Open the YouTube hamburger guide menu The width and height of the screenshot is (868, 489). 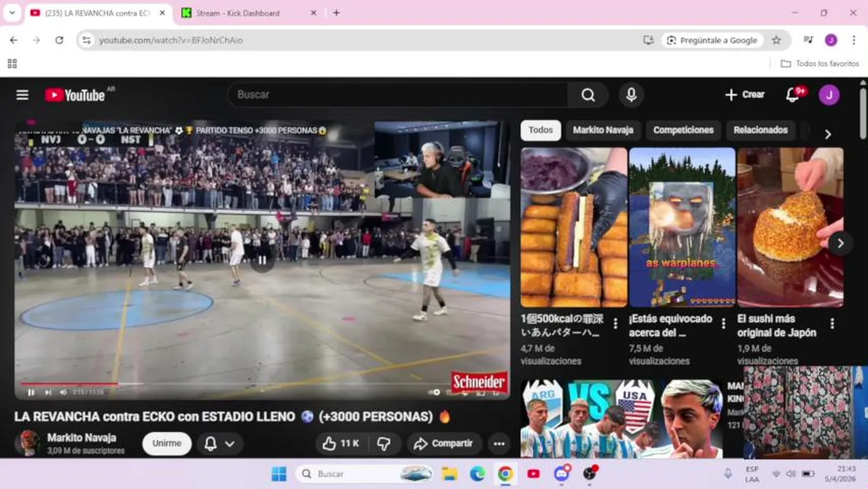coord(22,95)
